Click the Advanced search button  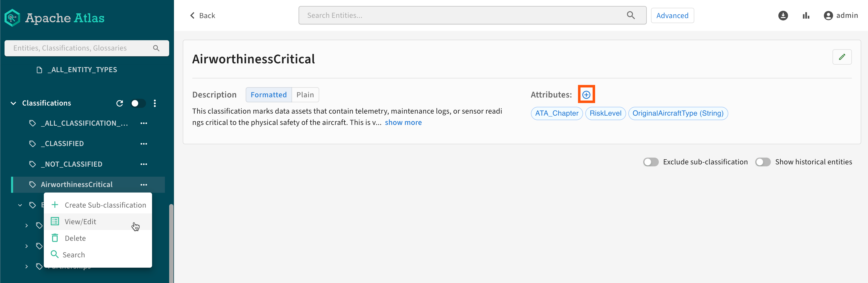tap(672, 16)
